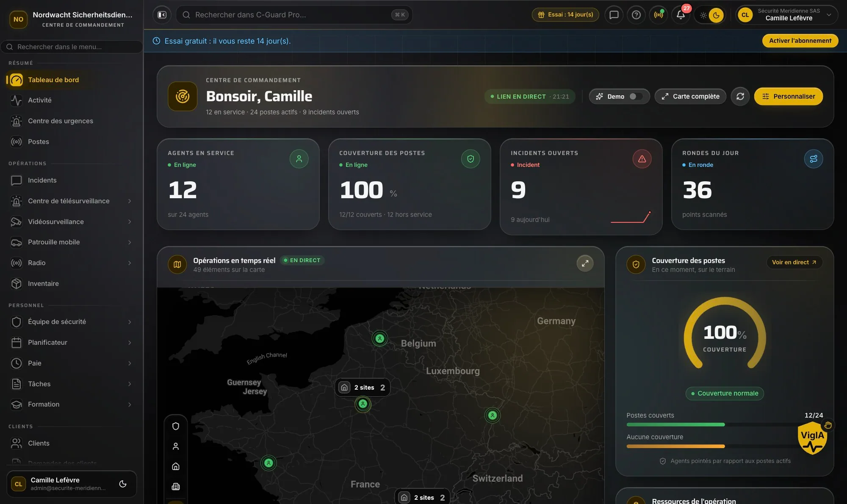Click the Essai : 14 jour(s) badge

click(x=565, y=15)
